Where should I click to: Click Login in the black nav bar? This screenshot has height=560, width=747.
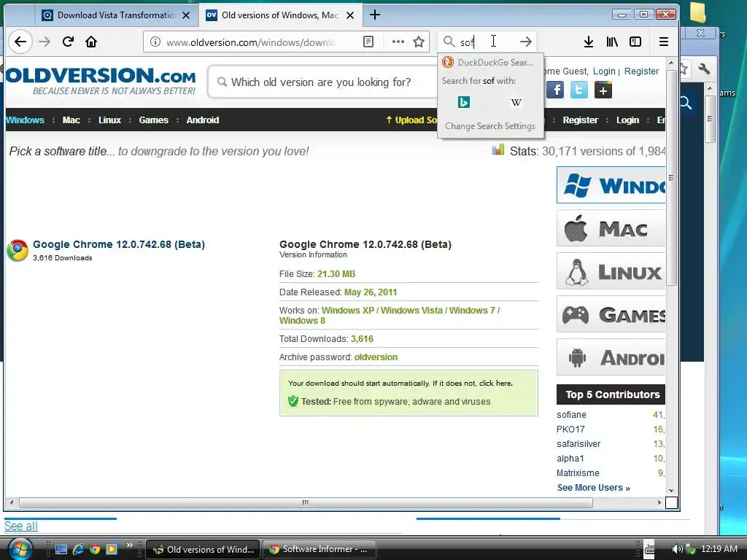pos(627,120)
